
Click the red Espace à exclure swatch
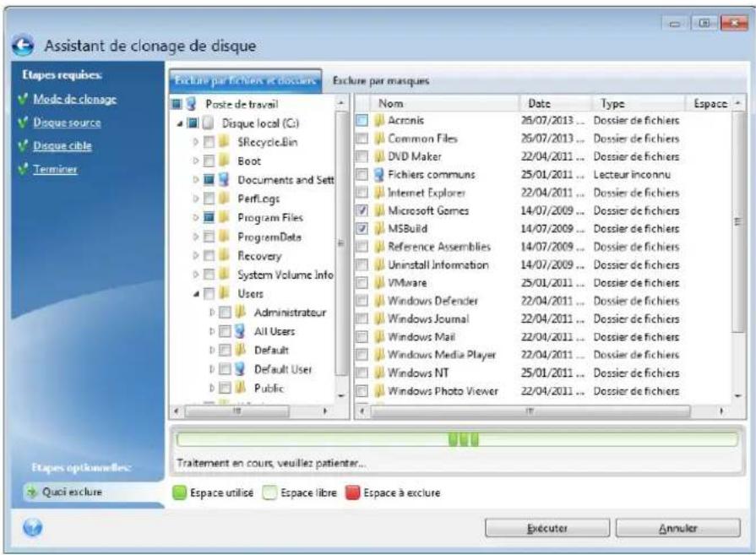click(353, 492)
